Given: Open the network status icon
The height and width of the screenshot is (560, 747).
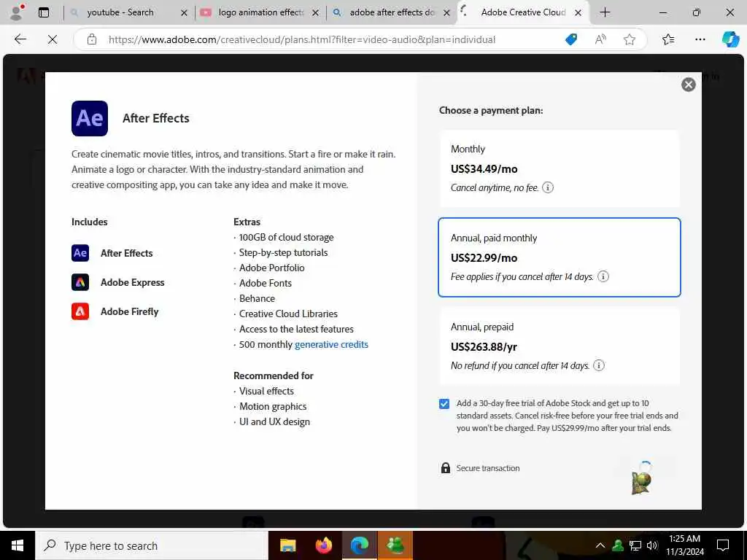Looking at the screenshot, I should (635, 545).
